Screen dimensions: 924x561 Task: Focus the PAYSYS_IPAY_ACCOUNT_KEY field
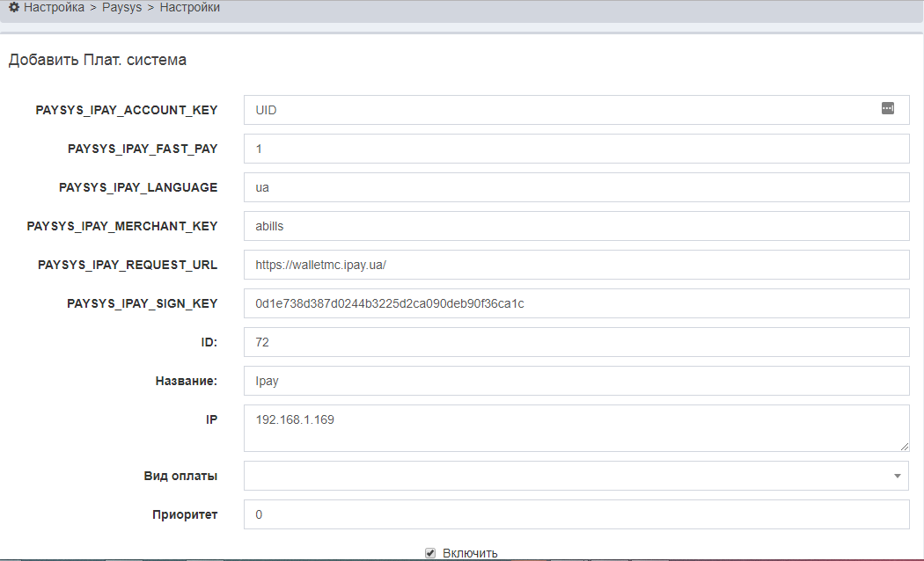576,110
